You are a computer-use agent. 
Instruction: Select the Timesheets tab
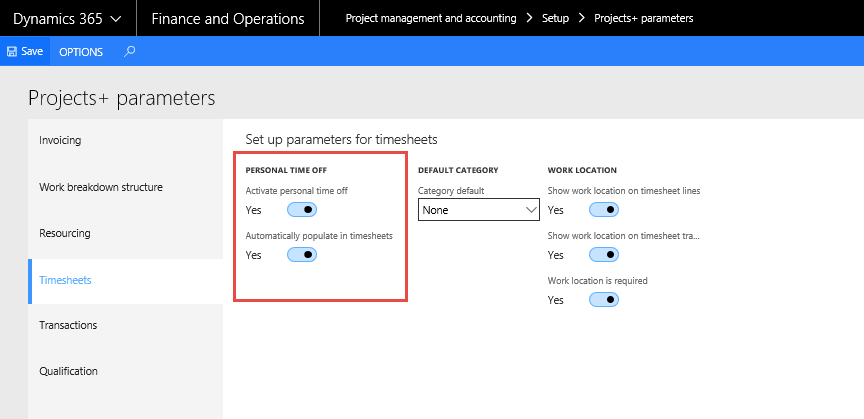65,280
